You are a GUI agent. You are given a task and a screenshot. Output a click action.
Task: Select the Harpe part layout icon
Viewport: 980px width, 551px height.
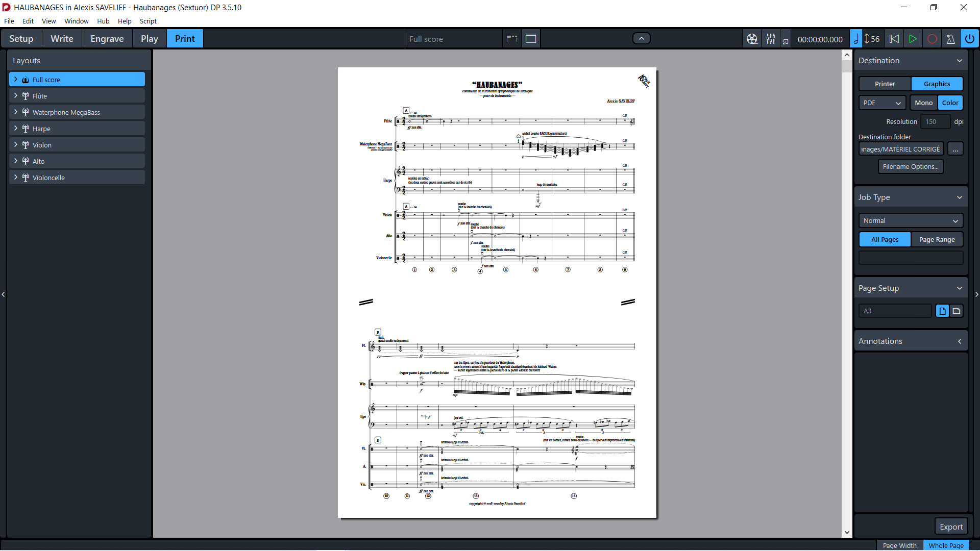pyautogui.click(x=26, y=129)
